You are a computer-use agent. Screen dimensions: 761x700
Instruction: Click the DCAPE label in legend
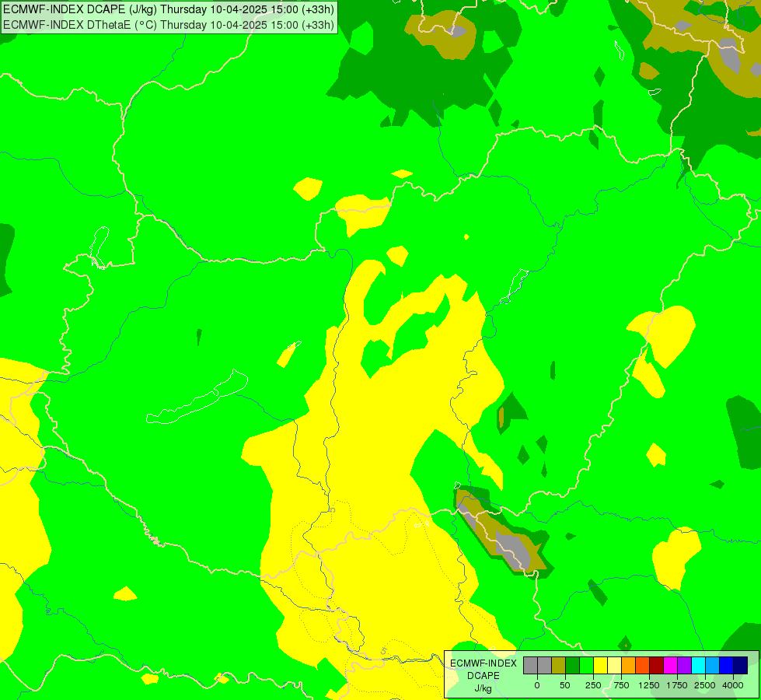click(483, 676)
